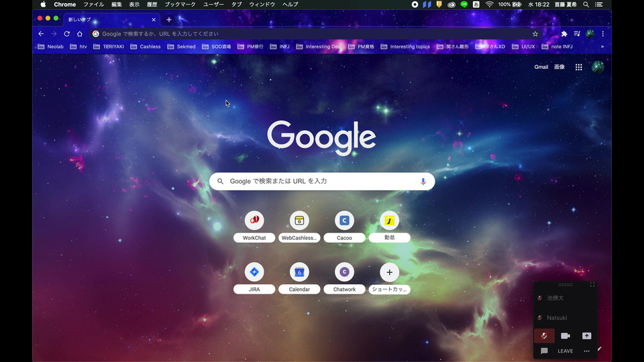Open more options in call widget
Viewport: 644px width, 362px height.
586,351
